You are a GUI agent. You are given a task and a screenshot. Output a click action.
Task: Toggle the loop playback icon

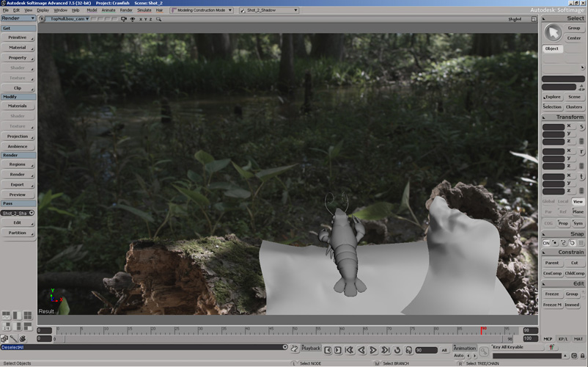[397, 350]
